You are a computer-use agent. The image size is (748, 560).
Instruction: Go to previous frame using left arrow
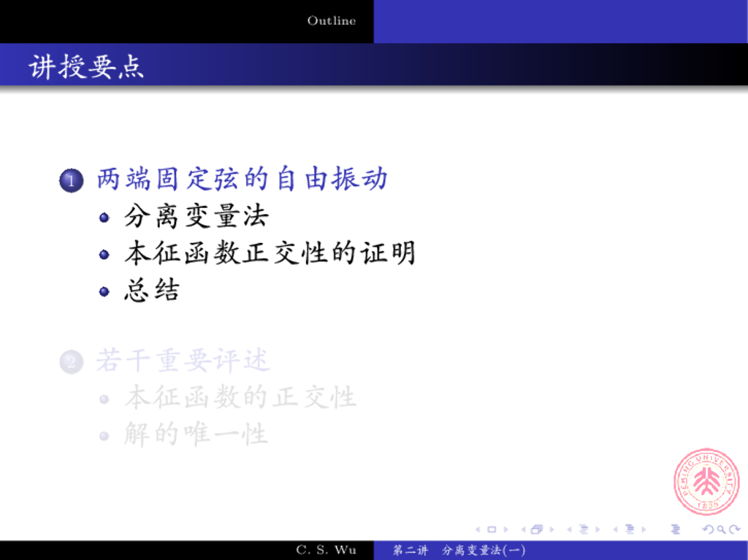(523, 529)
